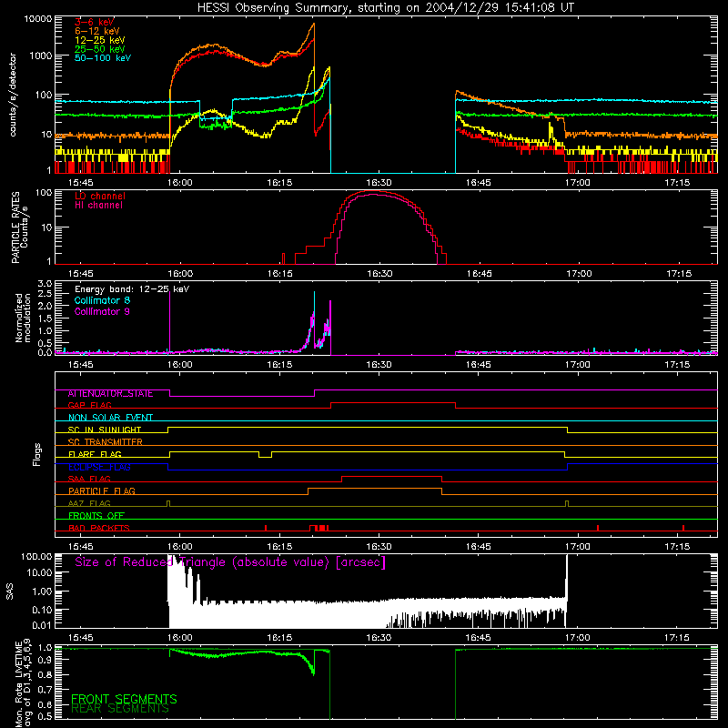Screen dimensions: 728x728
Task: Click the "SC_TRANSMITTER" flag label
Action: click(106, 442)
